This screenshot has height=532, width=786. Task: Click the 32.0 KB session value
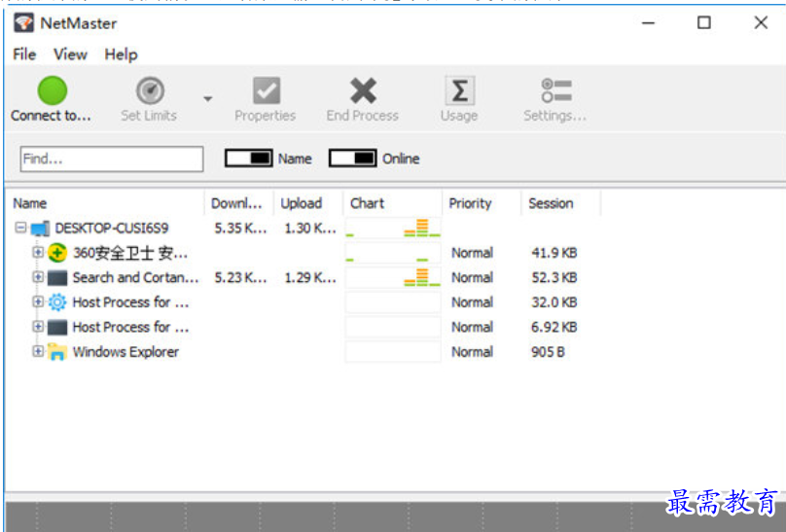554,302
